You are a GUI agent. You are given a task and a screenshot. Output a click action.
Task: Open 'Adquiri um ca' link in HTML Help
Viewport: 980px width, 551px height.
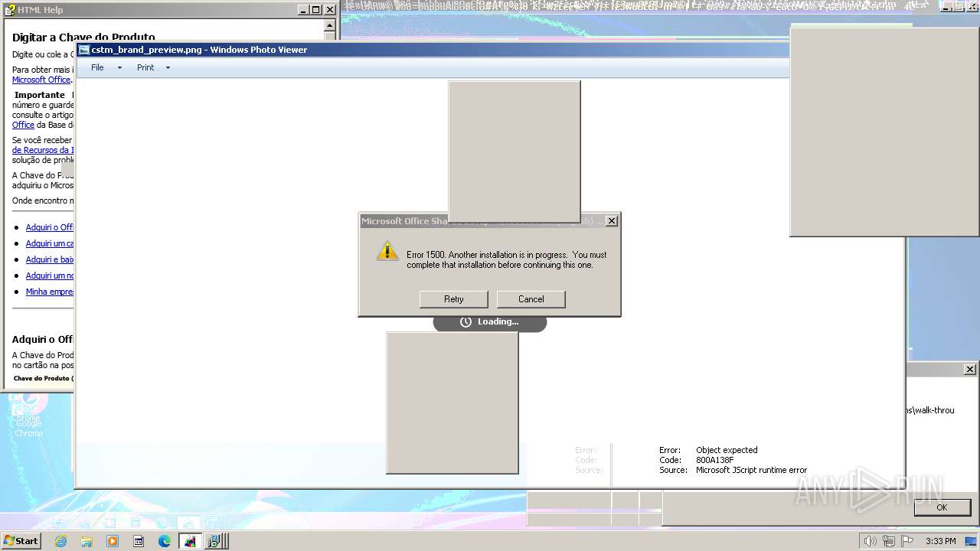[x=50, y=243]
